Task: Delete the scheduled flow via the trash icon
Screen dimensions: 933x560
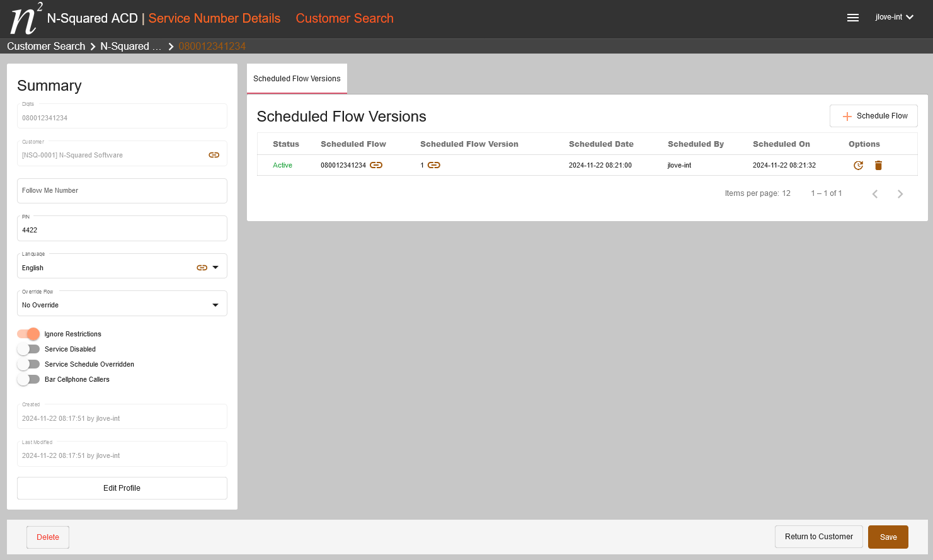Action: pos(878,165)
